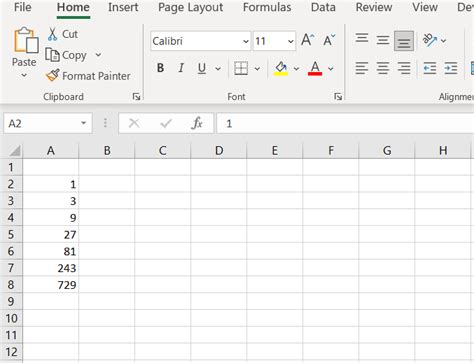Image resolution: width=474 pixels, height=363 pixels.
Task: Open Insert Function fx dialog
Action: (x=197, y=124)
